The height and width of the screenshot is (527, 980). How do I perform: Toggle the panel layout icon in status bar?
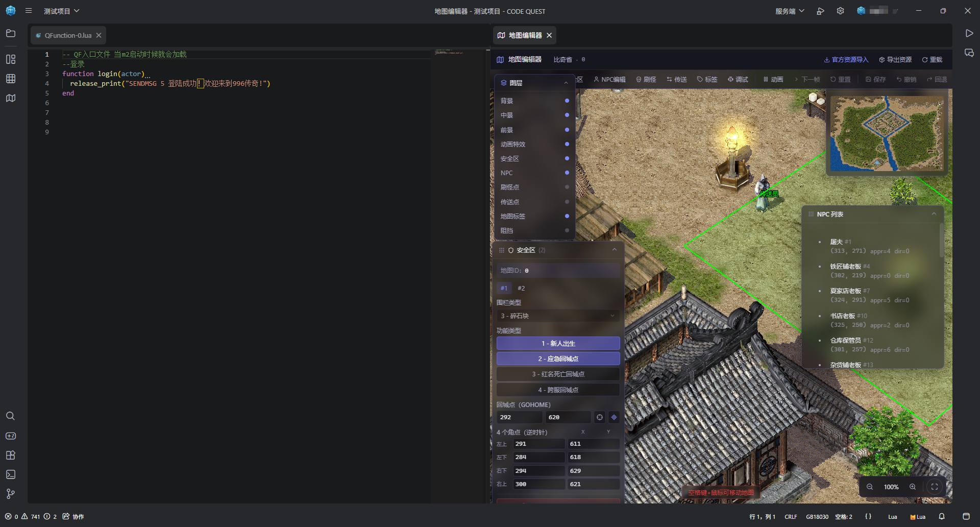point(966,516)
